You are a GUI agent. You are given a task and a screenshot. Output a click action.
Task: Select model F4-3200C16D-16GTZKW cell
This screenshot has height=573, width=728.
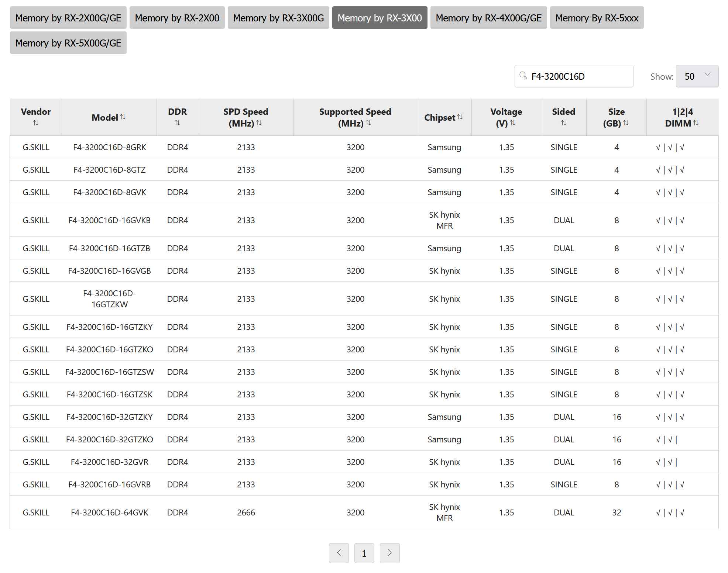tap(110, 299)
